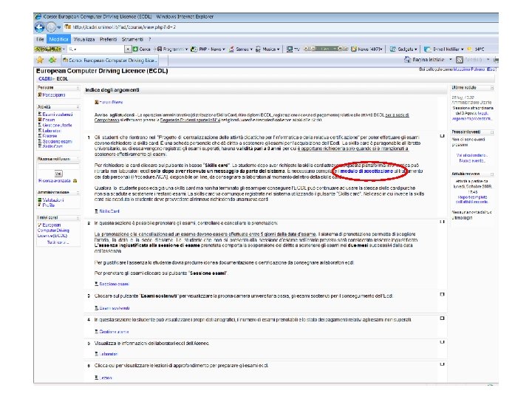Open the Partecipanti link
The height and width of the screenshot is (399, 532).
54,95
